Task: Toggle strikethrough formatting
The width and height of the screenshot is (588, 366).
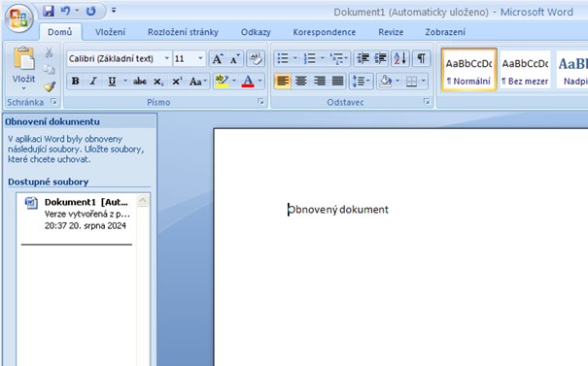Action: point(140,82)
